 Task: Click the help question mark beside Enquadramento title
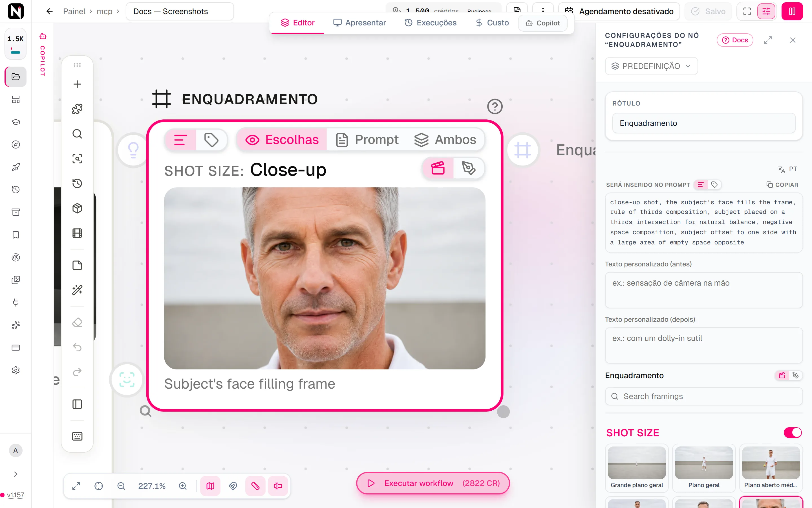point(495,106)
